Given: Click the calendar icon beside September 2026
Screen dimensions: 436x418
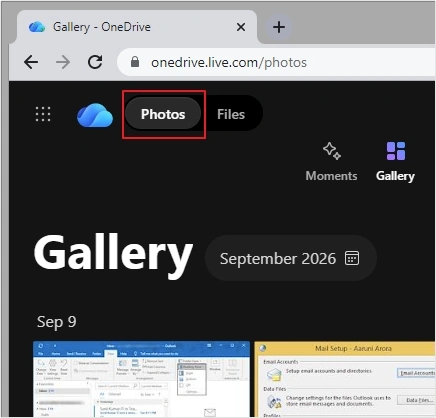Looking at the screenshot, I should pos(352,258).
